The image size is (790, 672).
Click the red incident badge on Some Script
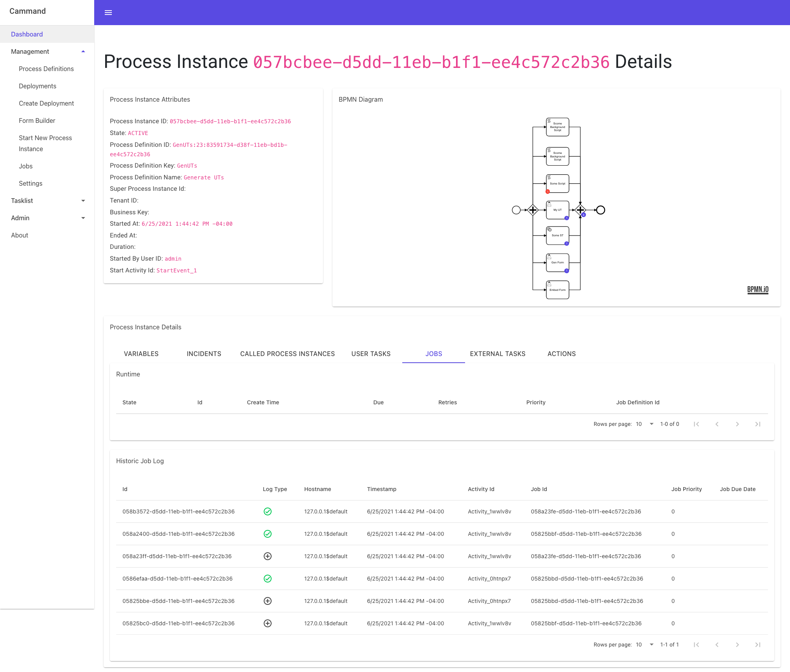547,192
